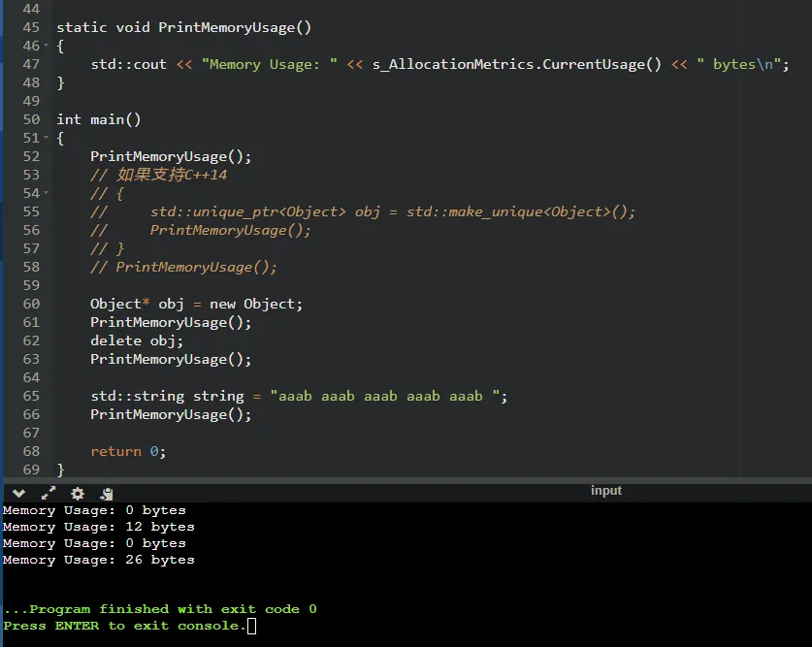Image resolution: width=812 pixels, height=647 pixels.
Task: Focus the console input cursor after exit prompt
Action: coord(251,627)
